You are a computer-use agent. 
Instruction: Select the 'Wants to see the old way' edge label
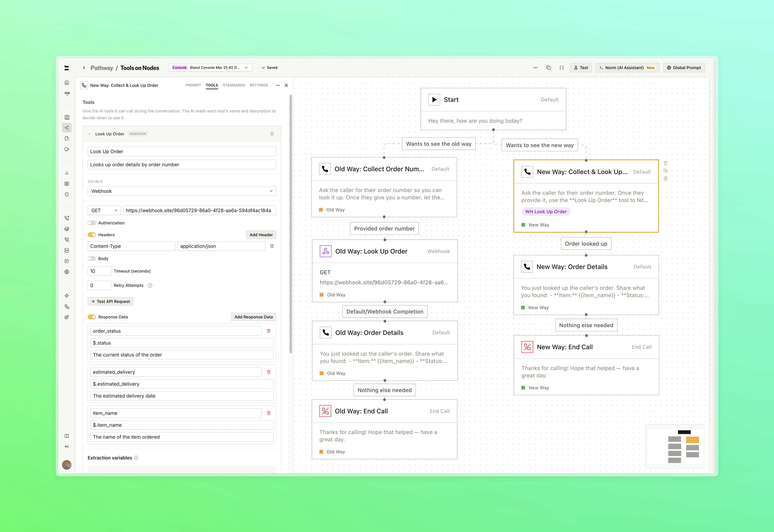pyautogui.click(x=439, y=144)
